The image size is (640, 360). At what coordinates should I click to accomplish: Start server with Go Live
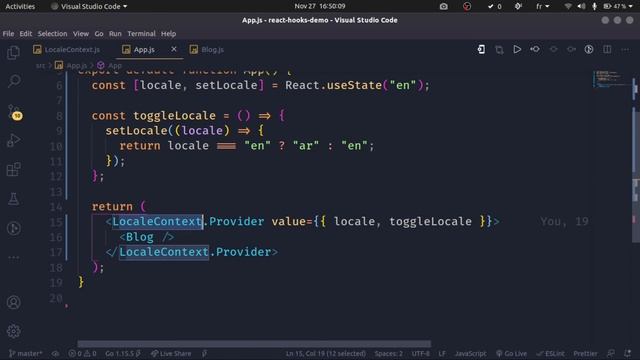[511, 353]
